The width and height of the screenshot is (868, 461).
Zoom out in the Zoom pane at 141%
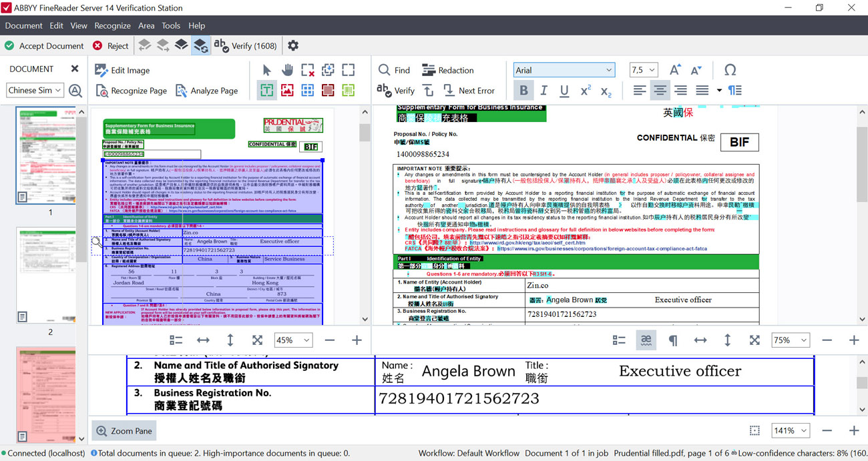pos(827,431)
